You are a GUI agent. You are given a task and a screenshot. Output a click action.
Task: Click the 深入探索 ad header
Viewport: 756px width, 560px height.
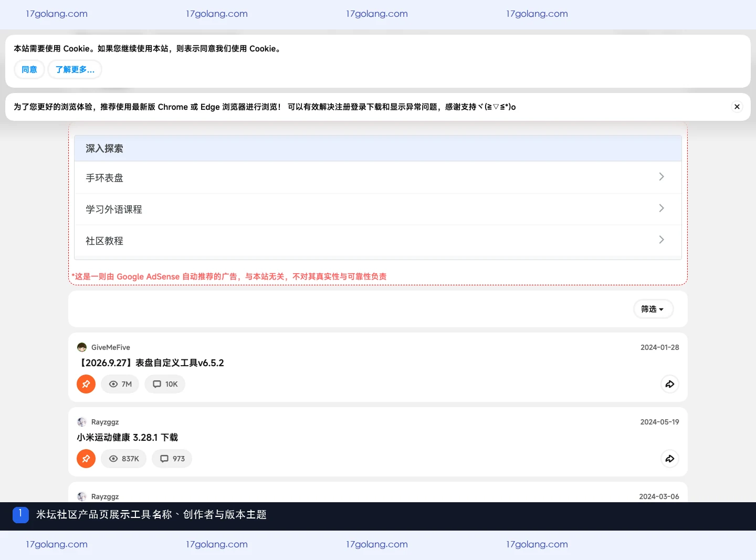click(x=378, y=148)
